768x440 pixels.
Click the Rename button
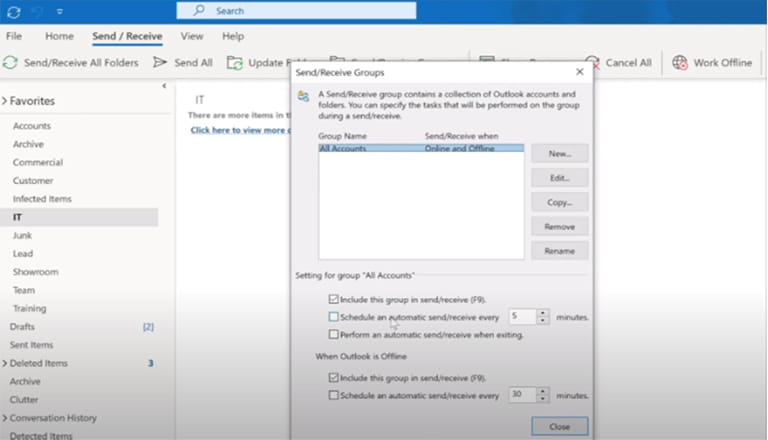click(559, 251)
